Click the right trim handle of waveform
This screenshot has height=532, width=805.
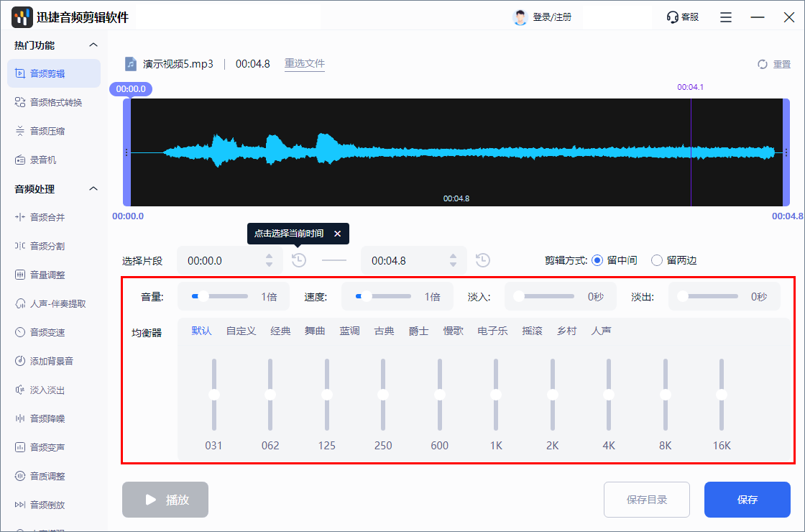pos(786,152)
